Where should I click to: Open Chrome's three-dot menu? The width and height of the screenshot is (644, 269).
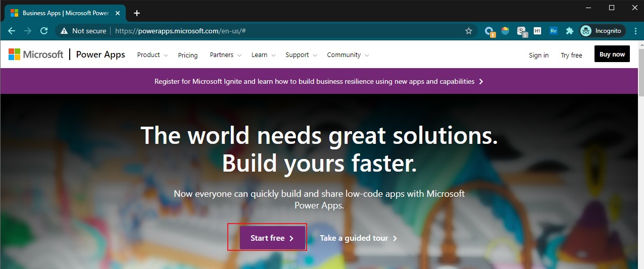point(634,31)
